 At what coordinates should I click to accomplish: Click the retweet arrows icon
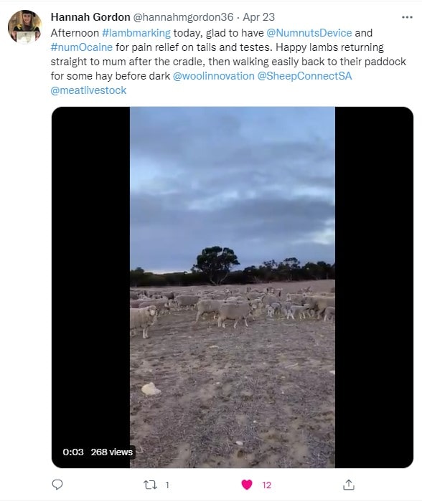150,485
